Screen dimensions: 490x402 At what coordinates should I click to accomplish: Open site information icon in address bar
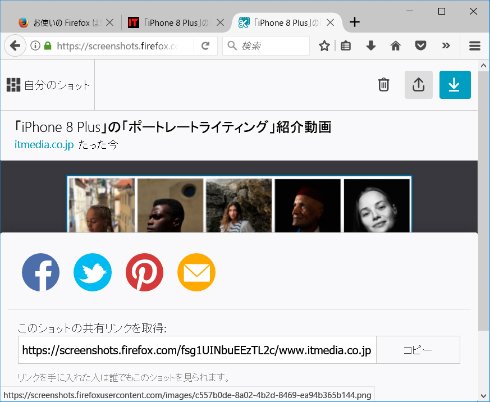(x=35, y=46)
